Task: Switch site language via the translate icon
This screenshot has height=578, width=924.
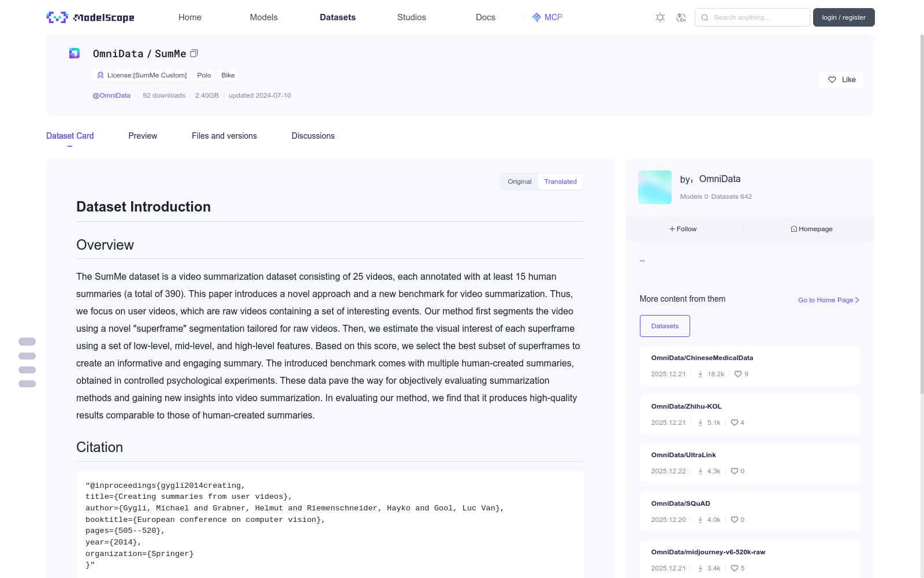Action: pyautogui.click(x=681, y=17)
